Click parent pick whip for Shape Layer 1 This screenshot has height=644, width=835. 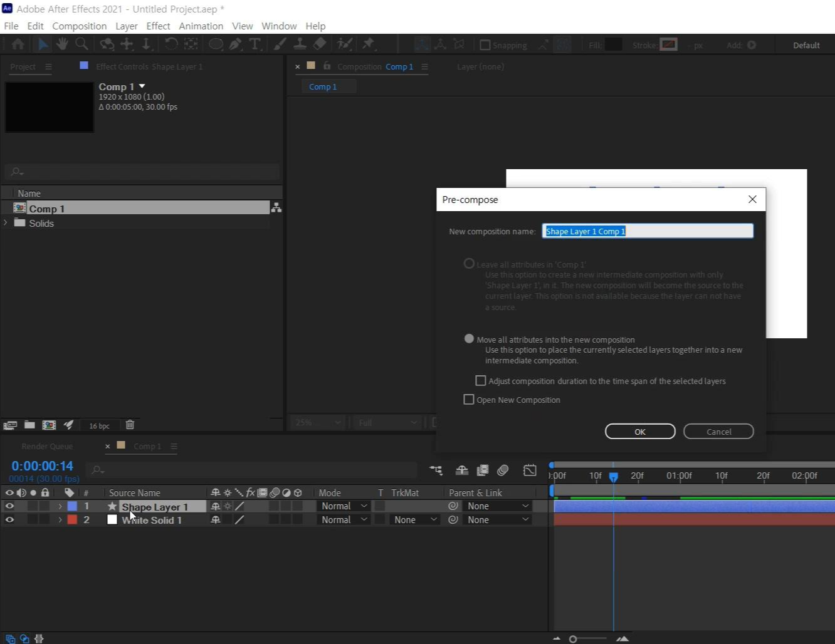[453, 506]
